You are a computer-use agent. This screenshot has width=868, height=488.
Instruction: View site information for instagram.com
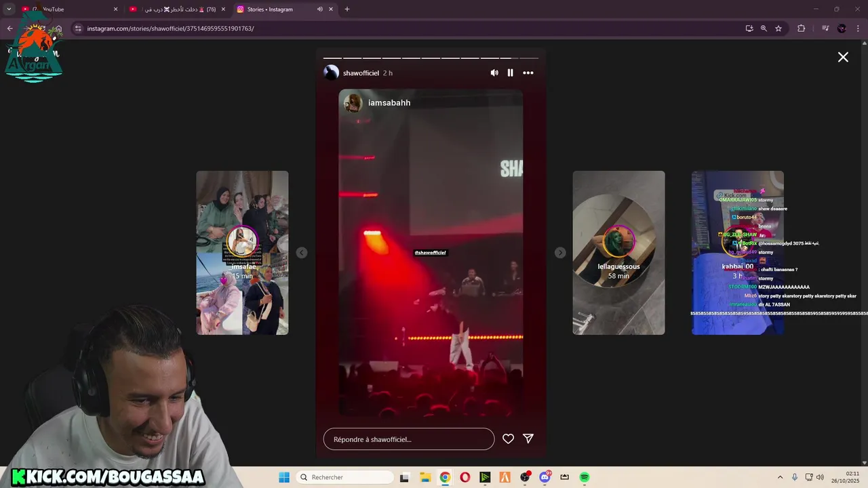click(x=78, y=28)
